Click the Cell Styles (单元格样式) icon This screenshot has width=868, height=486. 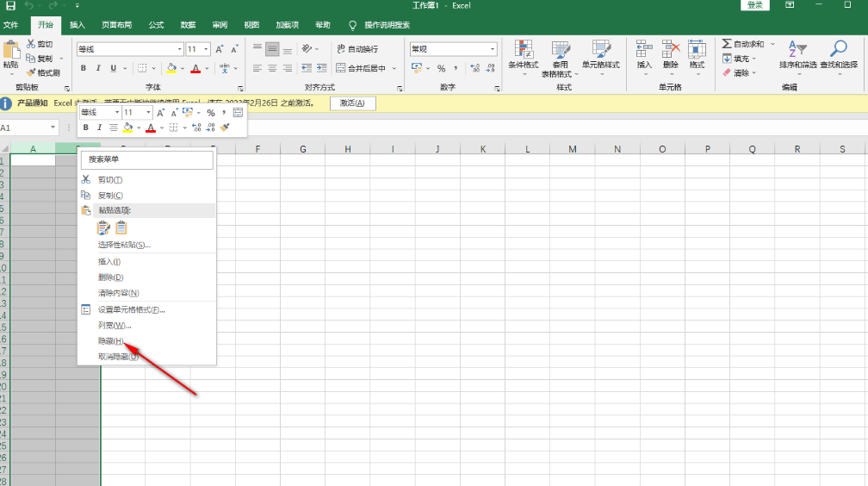tap(600, 50)
